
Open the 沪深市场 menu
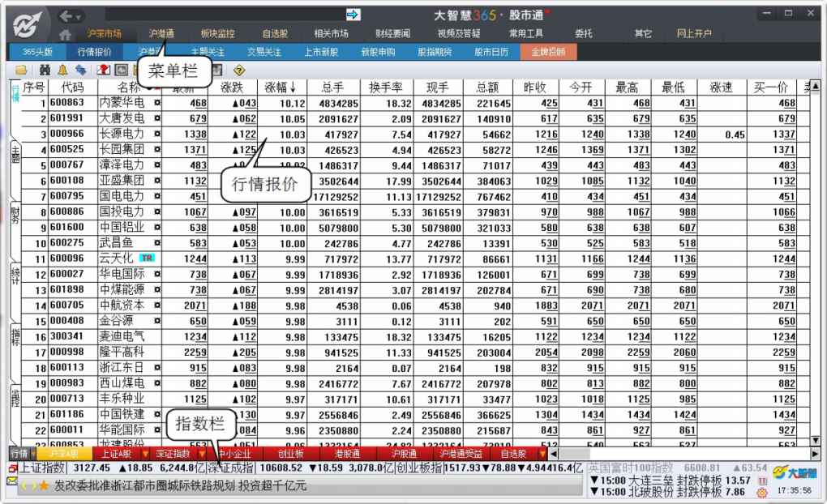[105, 34]
